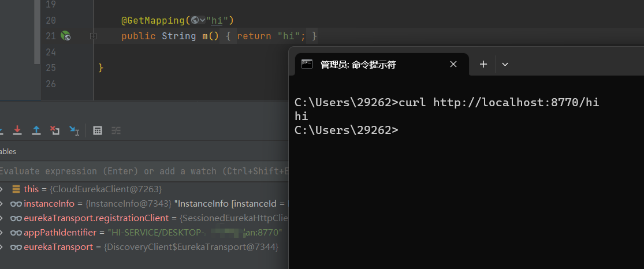Click the "hi" path link in @GetMapping

point(217,21)
